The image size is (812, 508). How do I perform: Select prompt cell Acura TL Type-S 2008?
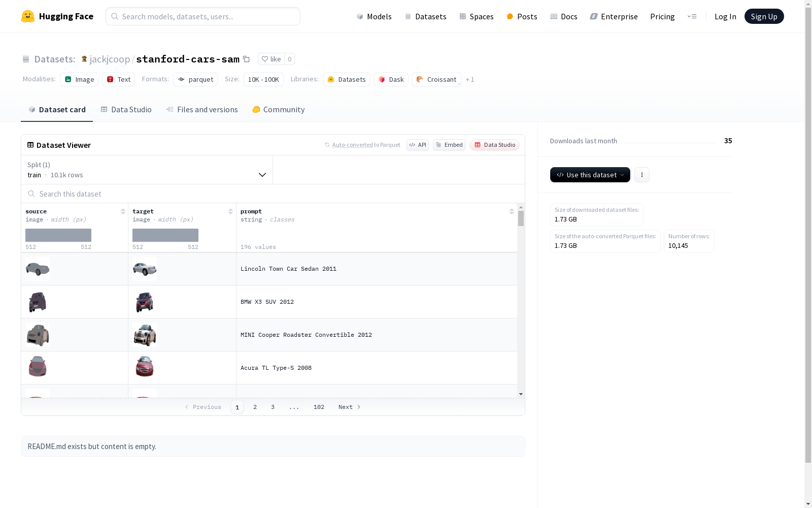(377, 368)
